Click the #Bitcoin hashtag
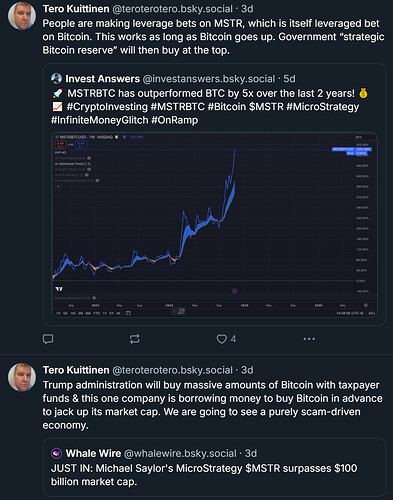393x500 pixels. coord(227,107)
